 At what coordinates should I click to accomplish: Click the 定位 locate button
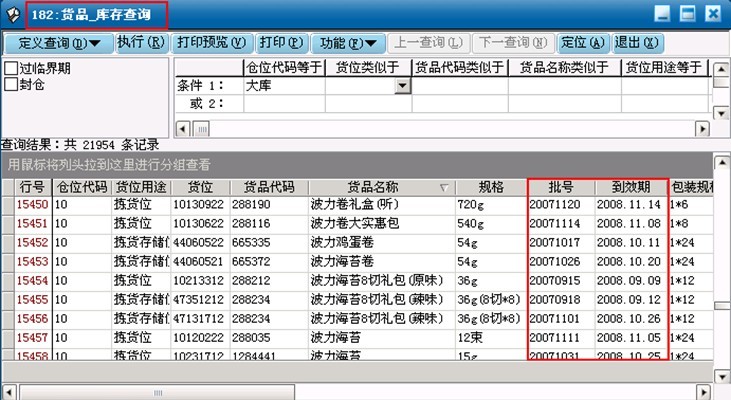[x=582, y=43]
